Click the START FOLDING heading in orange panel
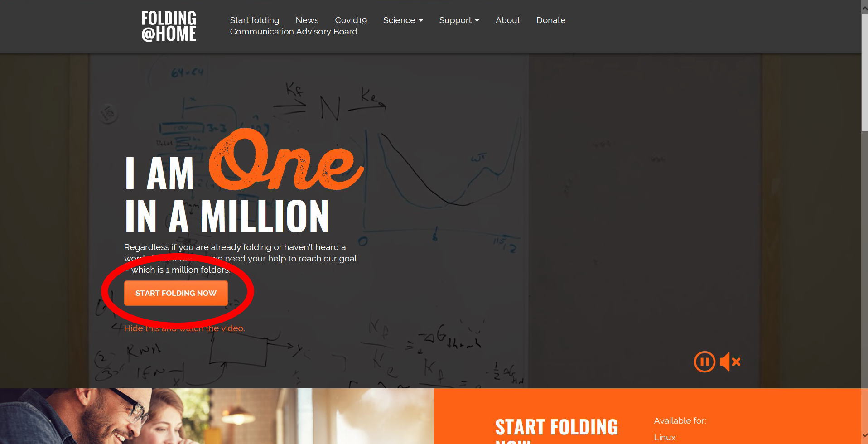 point(556,427)
